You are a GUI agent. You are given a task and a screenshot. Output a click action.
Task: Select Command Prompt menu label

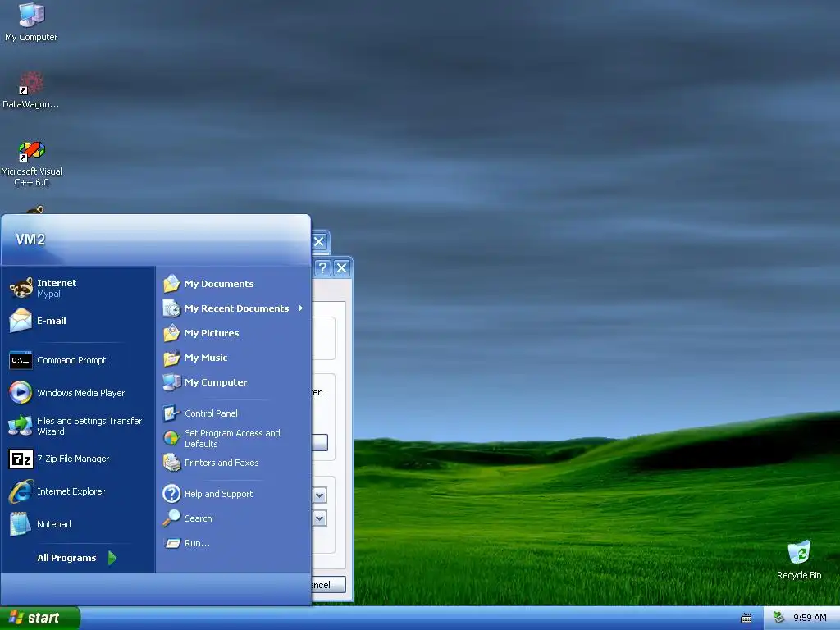coord(71,360)
